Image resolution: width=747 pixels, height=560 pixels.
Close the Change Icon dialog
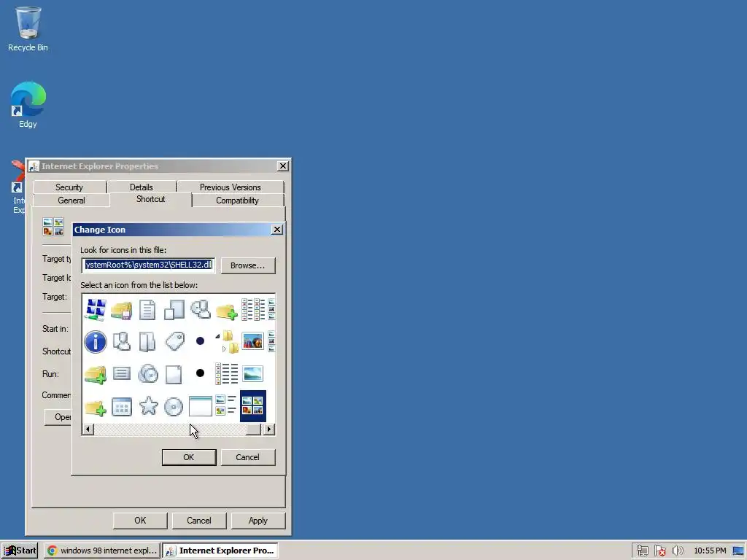pos(276,230)
